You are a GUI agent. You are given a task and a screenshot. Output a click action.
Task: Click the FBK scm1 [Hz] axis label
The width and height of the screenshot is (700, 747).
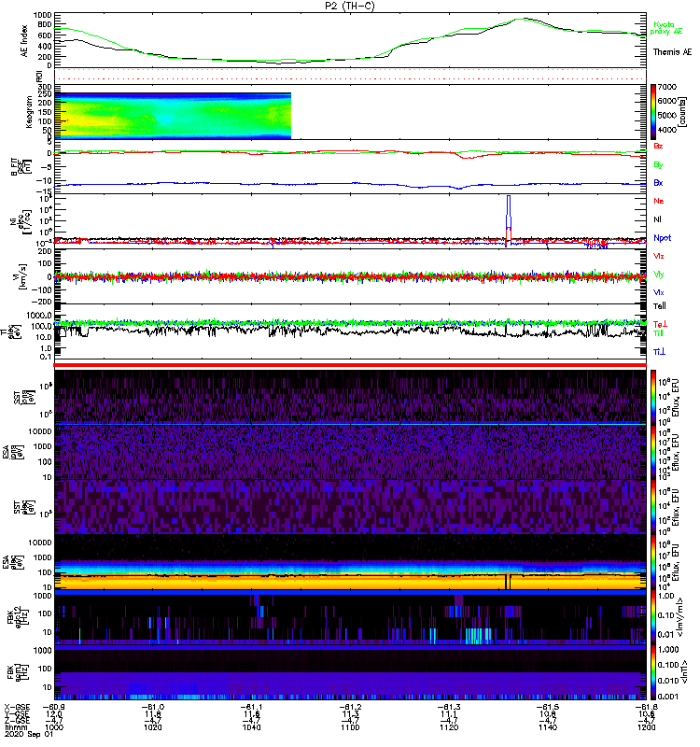[18, 672]
